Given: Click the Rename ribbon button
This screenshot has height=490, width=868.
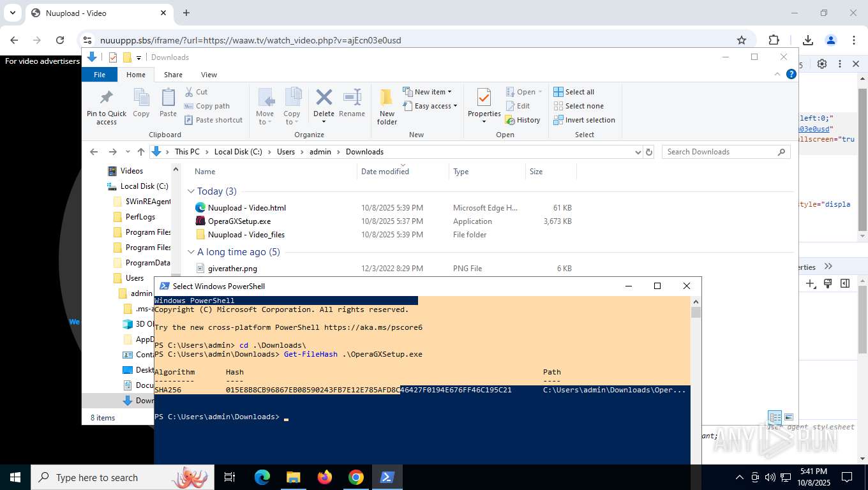Looking at the screenshot, I should coord(352,103).
